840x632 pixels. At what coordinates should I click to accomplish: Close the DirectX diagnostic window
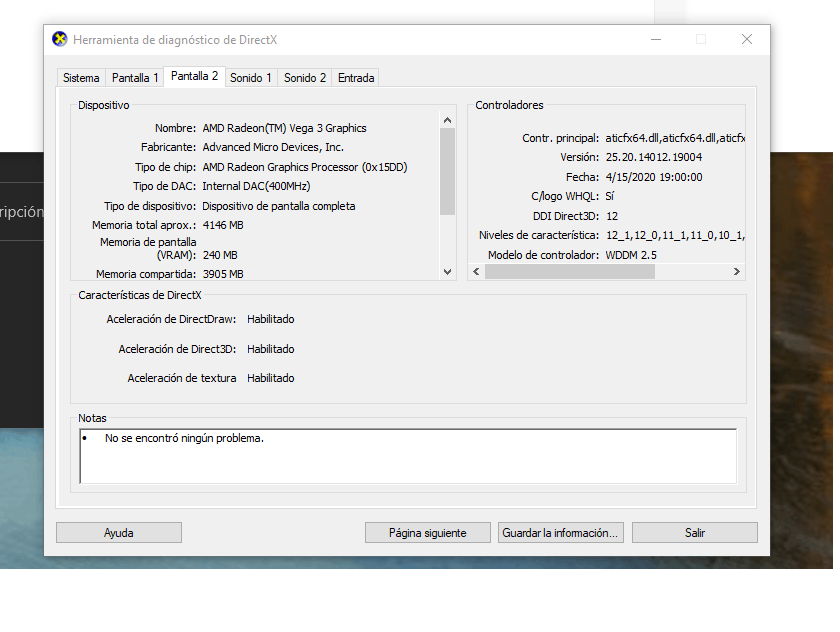[x=747, y=40]
